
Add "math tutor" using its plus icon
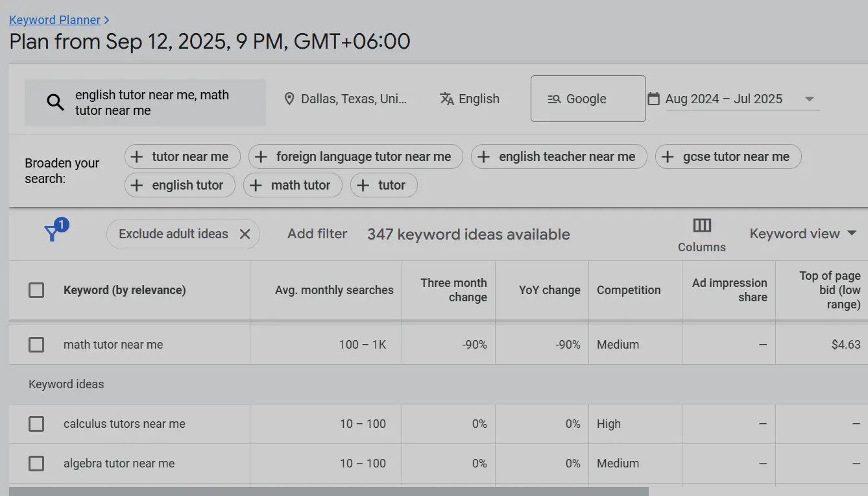(257, 185)
